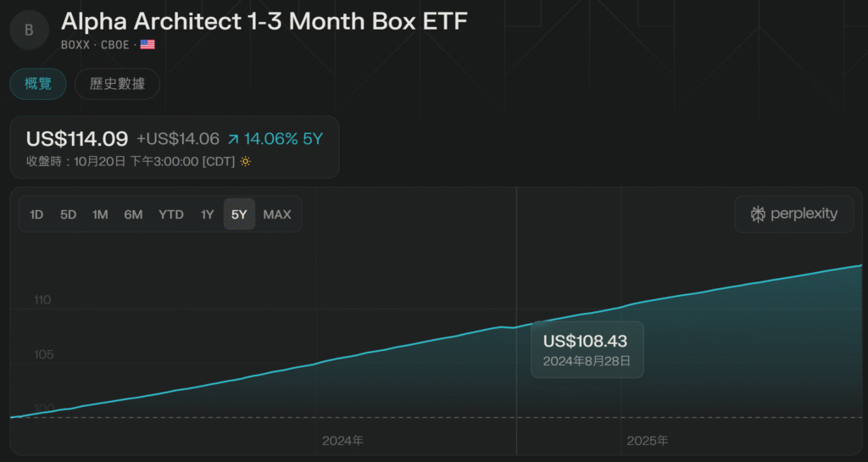
Task: Choose the 6M chart range
Action: click(133, 214)
